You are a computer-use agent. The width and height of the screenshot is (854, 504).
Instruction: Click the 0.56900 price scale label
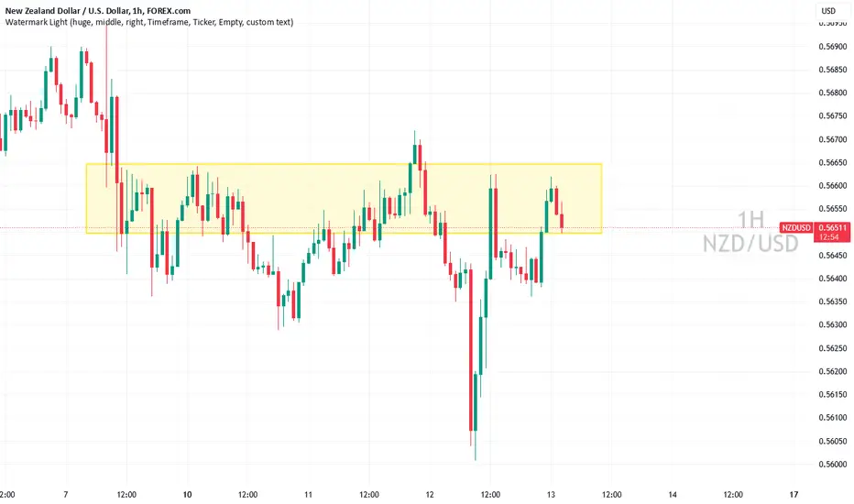pos(833,47)
